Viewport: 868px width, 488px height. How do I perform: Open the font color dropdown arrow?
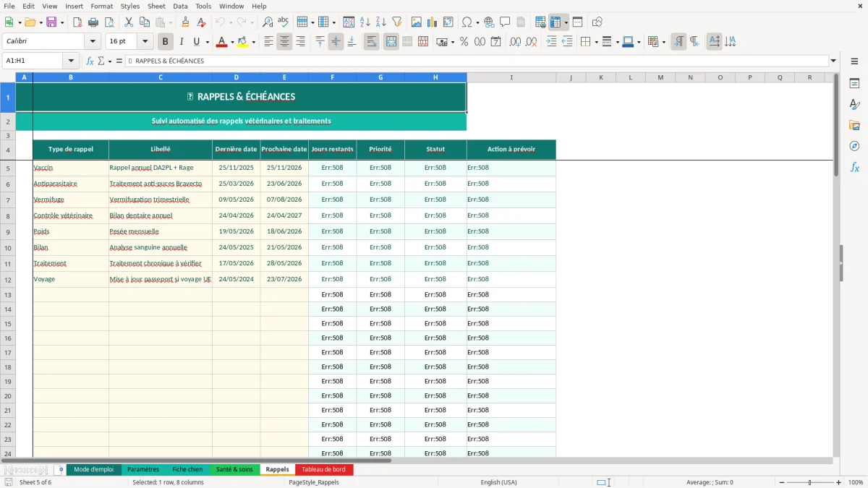(232, 42)
